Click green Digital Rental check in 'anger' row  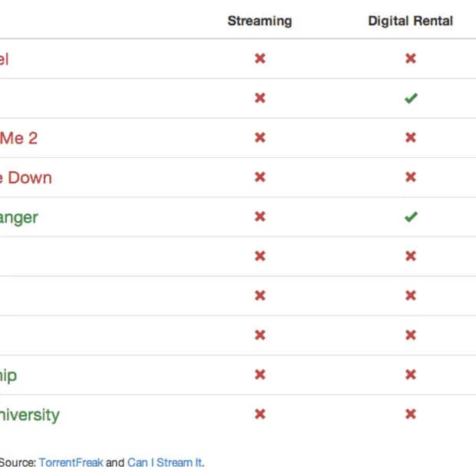(x=411, y=217)
